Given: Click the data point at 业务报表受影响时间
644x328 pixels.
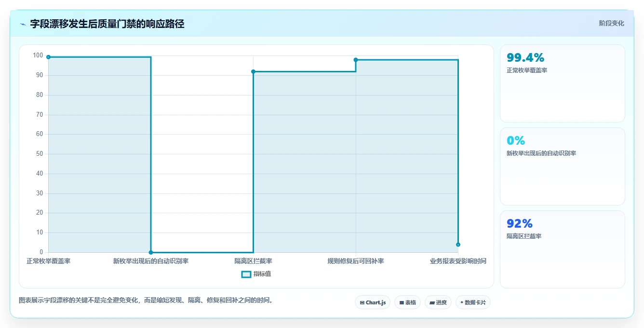Looking at the screenshot, I should 458,245.
